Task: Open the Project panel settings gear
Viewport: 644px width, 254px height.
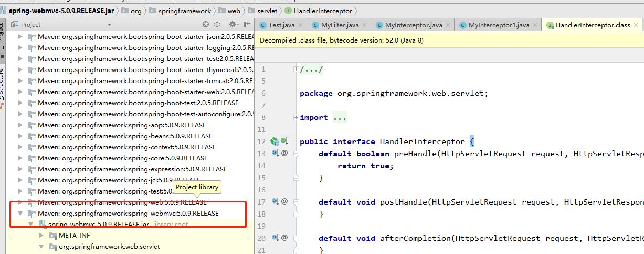Action: click(x=233, y=25)
